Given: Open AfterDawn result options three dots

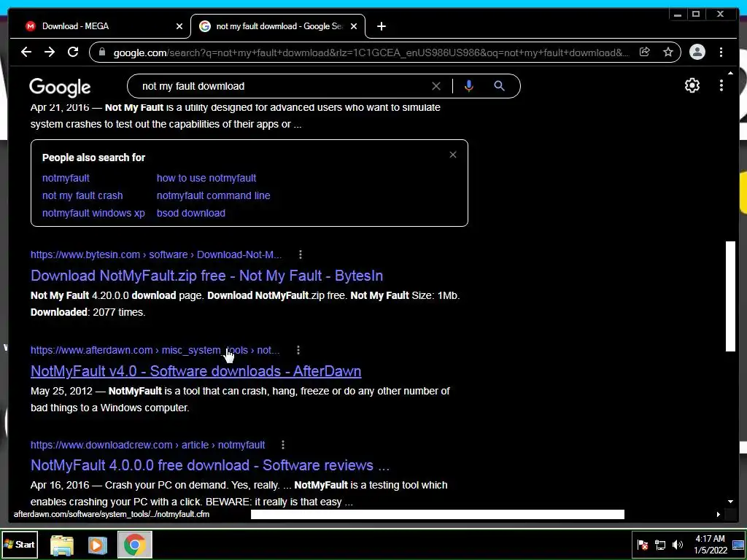Looking at the screenshot, I should [298, 351].
